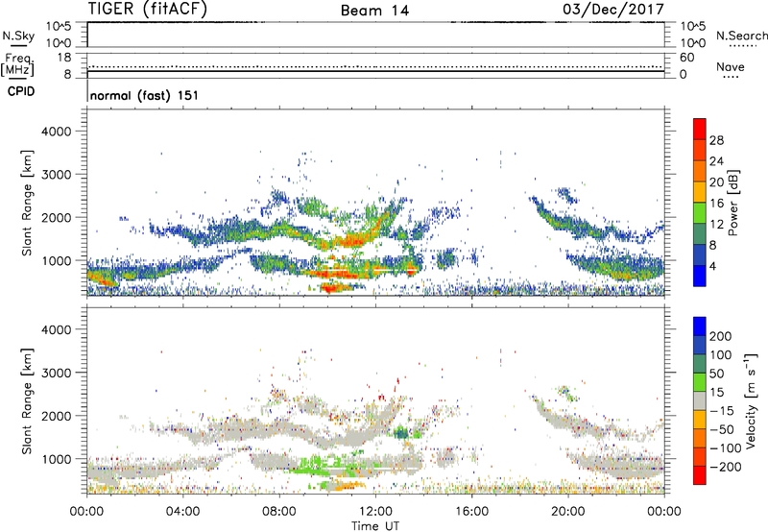Click the frequency axis value '18'

pyautogui.click(x=64, y=58)
